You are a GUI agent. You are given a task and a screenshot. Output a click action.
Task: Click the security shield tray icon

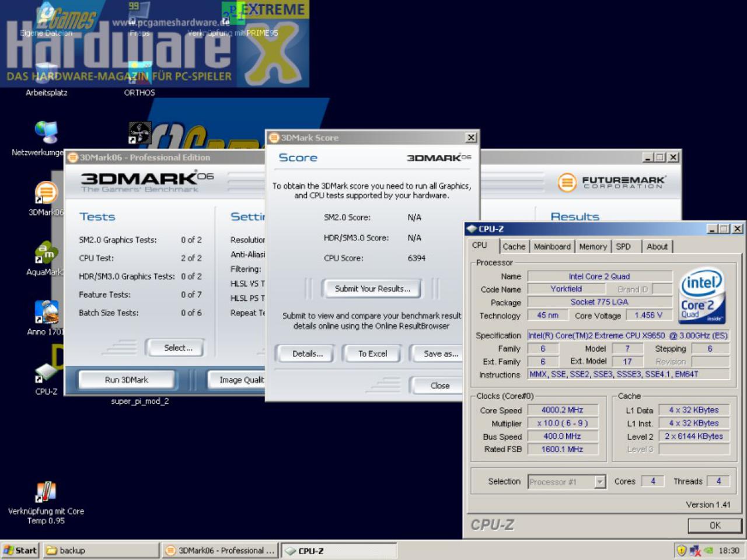[x=681, y=550]
